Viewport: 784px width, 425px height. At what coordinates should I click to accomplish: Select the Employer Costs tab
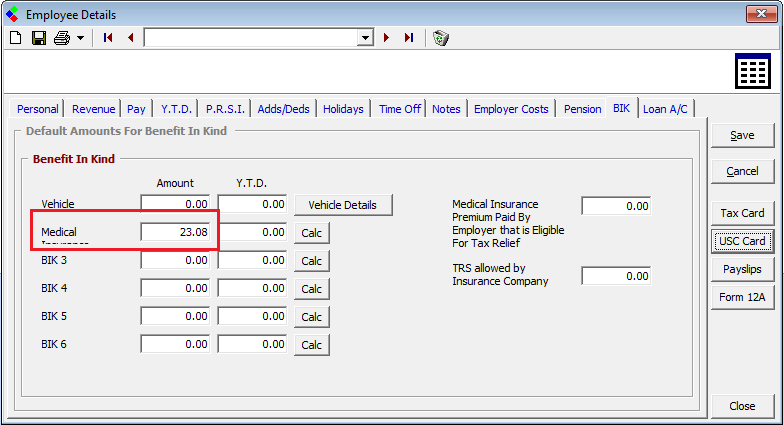tap(511, 109)
